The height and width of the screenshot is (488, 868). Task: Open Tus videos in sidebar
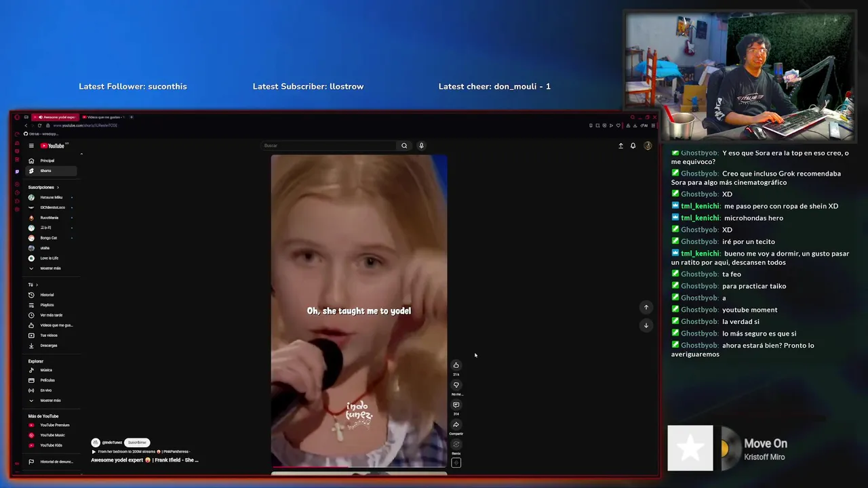click(51, 335)
